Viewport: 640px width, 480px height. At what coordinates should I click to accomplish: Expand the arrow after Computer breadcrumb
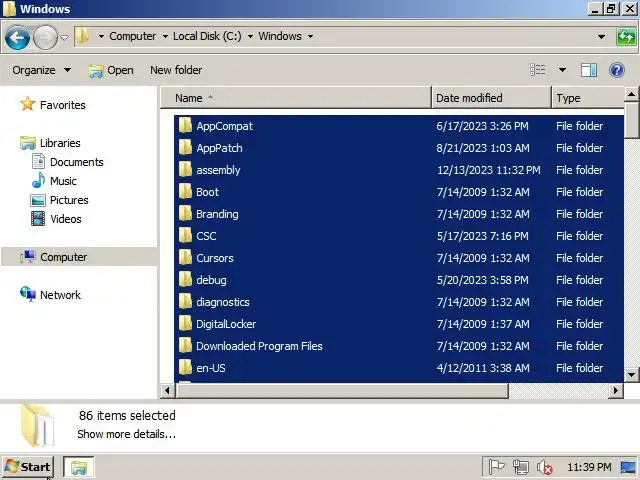point(165,36)
